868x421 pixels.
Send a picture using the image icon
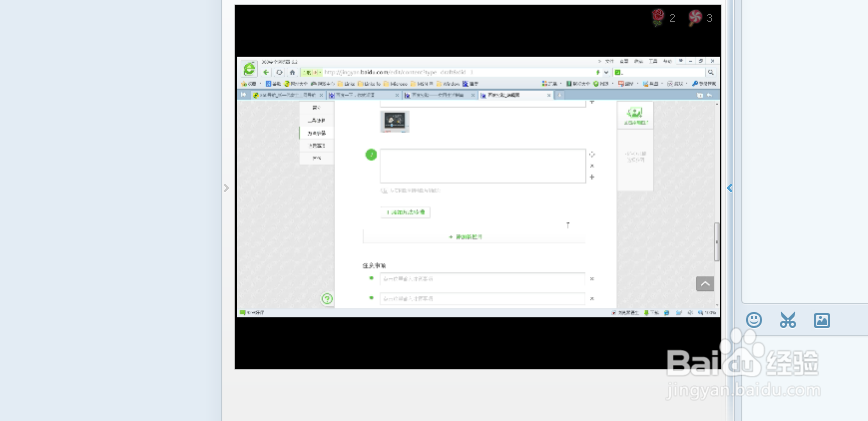click(822, 320)
